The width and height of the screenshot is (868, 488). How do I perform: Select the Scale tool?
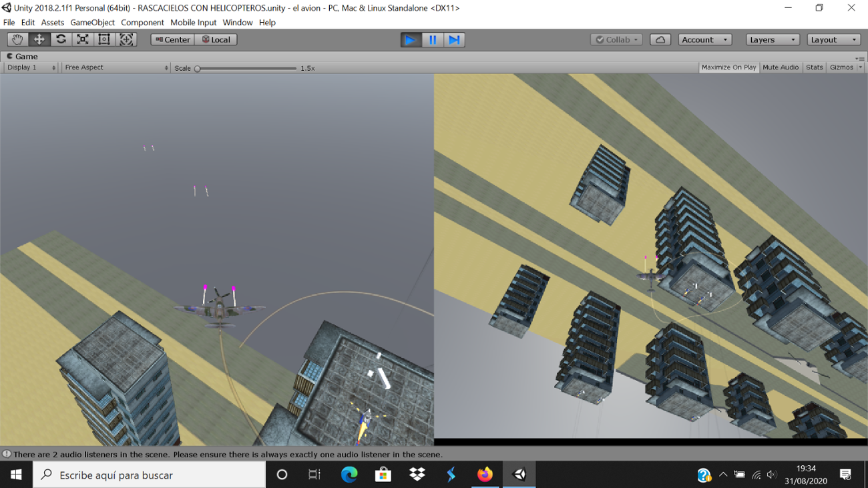(x=82, y=39)
